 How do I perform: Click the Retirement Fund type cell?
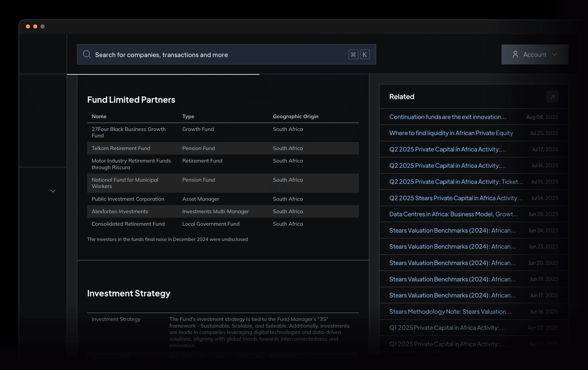coord(202,161)
